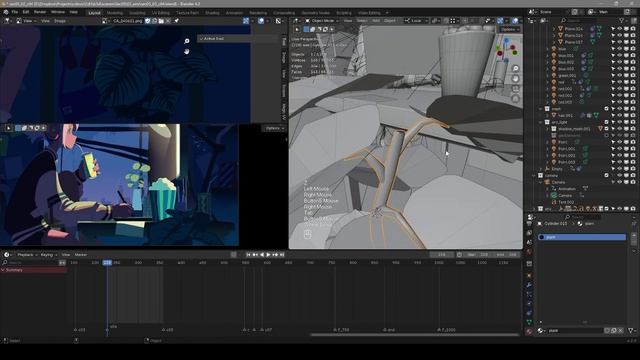Select shadow_mask.001 in the outliner
The width and height of the screenshot is (640, 360).
coord(574,129)
